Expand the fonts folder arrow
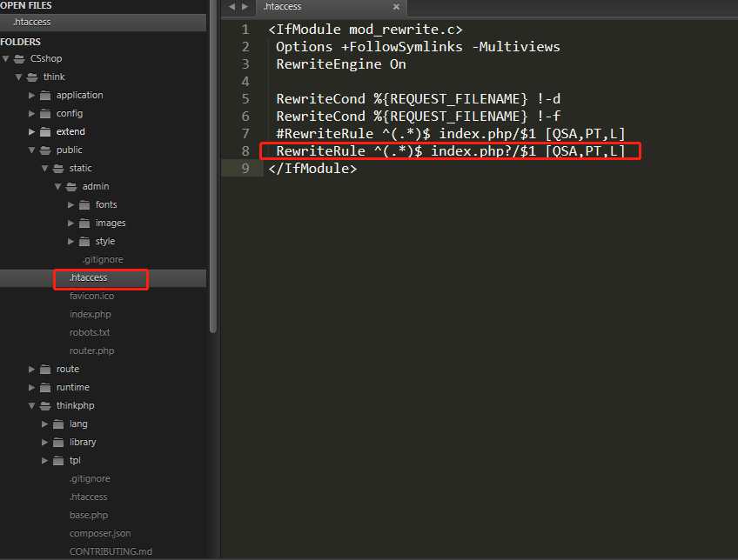 click(70, 205)
